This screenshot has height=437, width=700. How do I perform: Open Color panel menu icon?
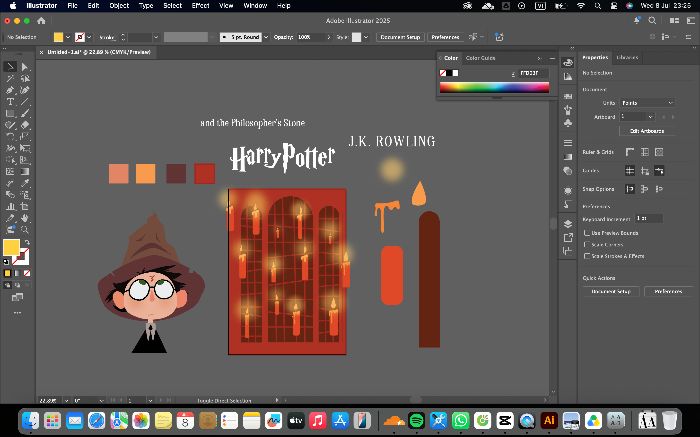[552, 58]
